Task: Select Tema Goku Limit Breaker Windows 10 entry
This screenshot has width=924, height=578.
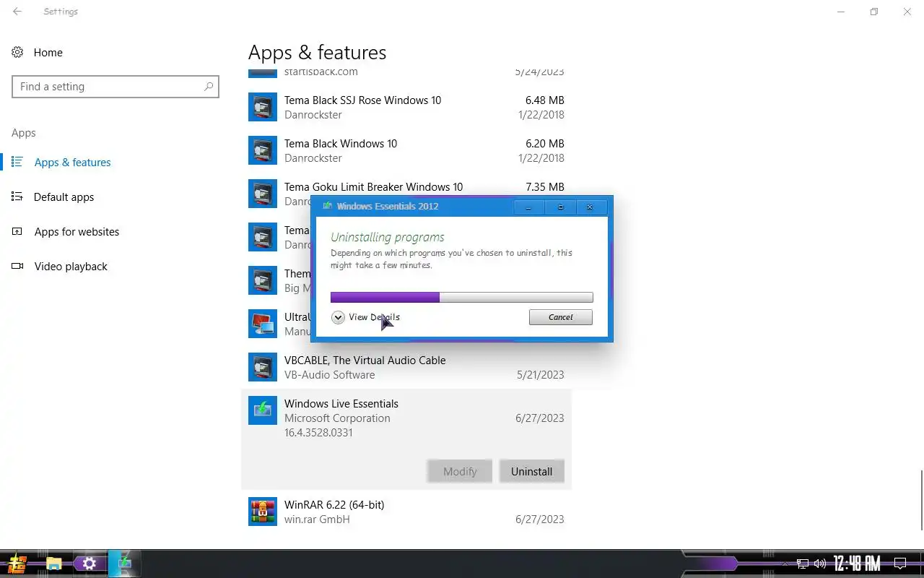Action: click(406, 194)
